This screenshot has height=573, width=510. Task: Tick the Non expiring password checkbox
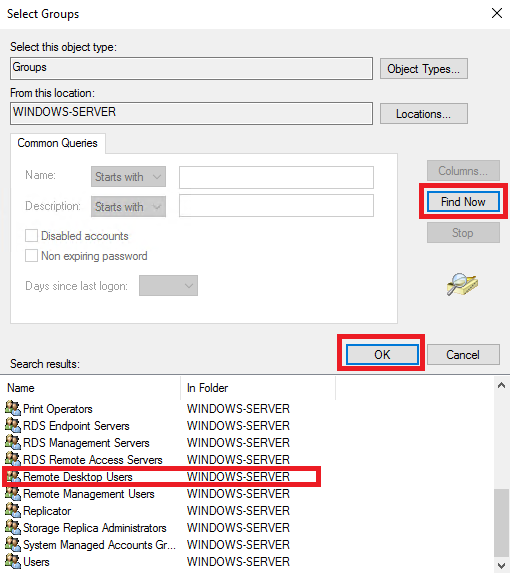pos(31,255)
